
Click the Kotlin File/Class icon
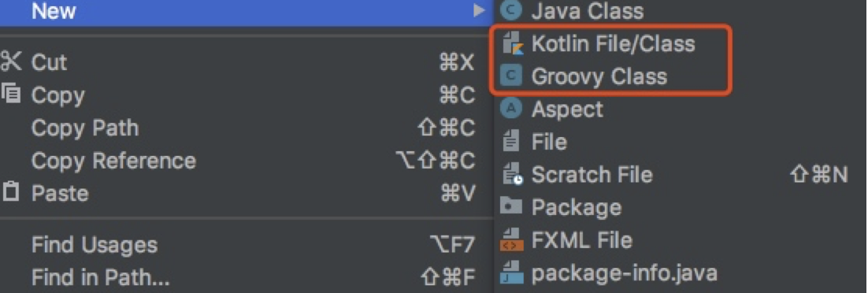coord(512,44)
